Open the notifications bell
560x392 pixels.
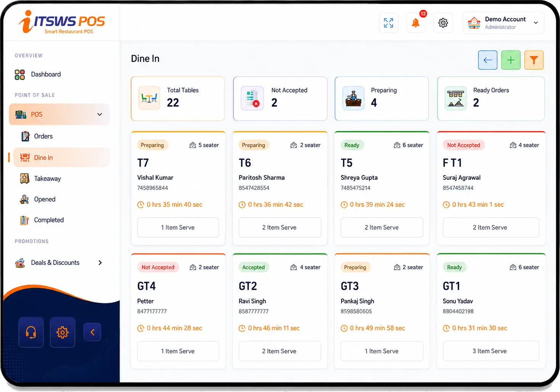coord(416,23)
